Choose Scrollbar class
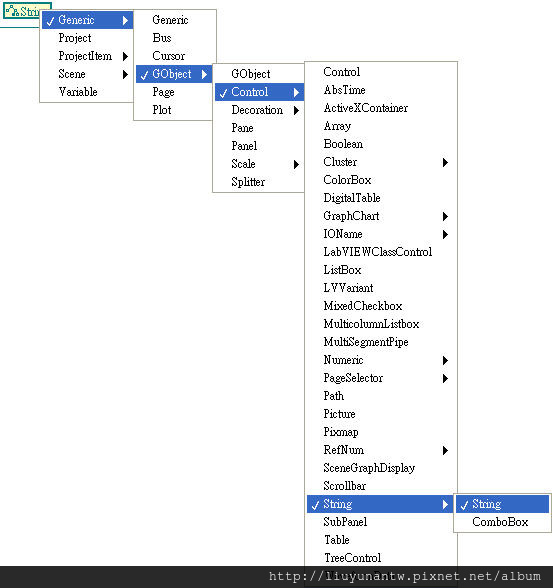 pyautogui.click(x=380, y=486)
